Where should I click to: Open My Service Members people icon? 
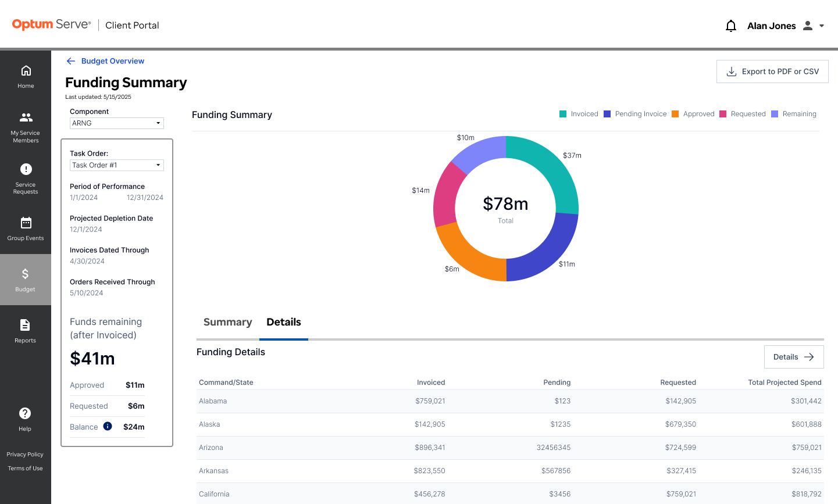26,117
